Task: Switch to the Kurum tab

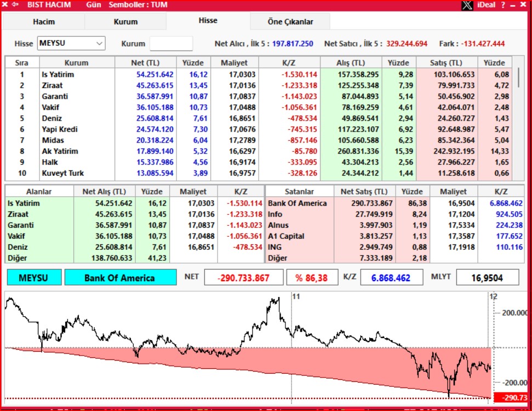Action: [x=125, y=22]
